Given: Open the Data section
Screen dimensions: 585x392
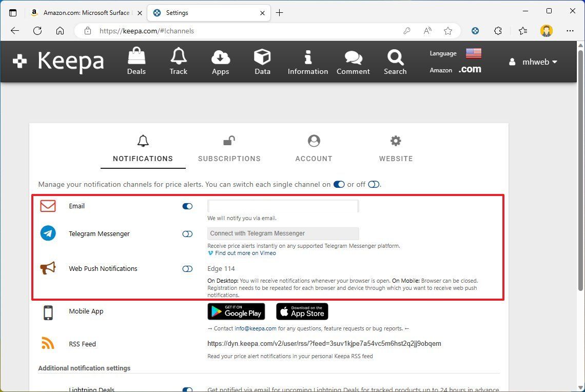Looking at the screenshot, I should [x=262, y=61].
